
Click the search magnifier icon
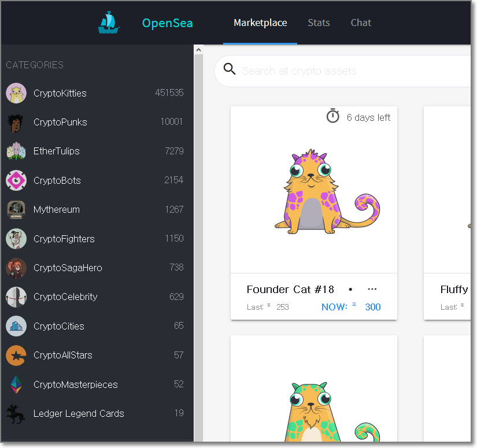230,69
